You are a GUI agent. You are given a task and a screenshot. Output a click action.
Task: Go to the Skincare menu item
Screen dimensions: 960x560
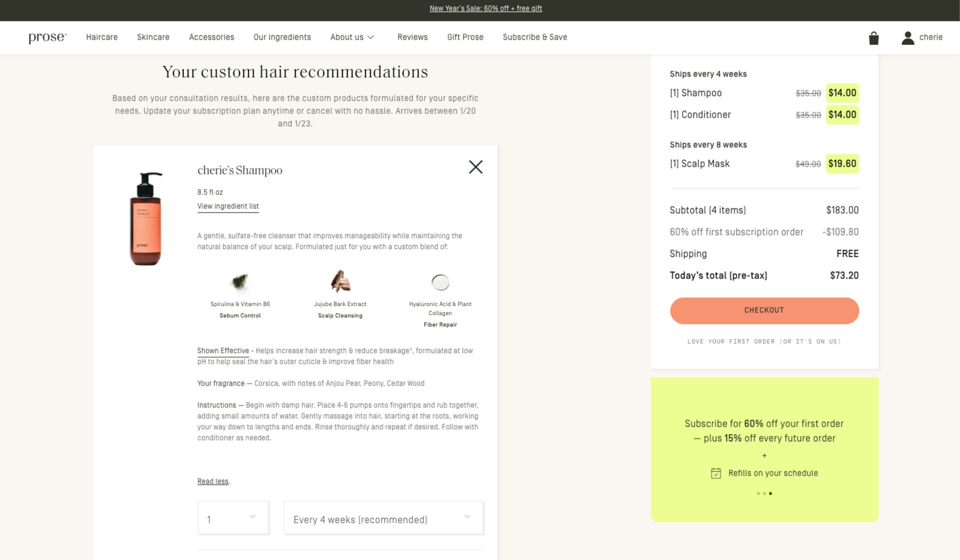[153, 37]
